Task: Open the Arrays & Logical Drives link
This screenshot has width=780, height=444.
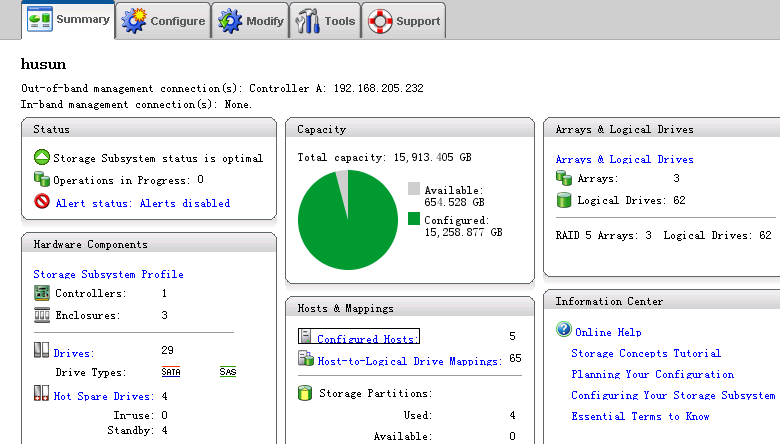Action: pyautogui.click(x=625, y=160)
